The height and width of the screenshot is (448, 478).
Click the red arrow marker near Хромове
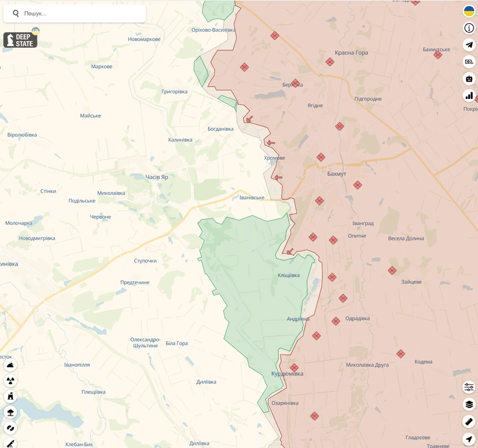coord(271,143)
